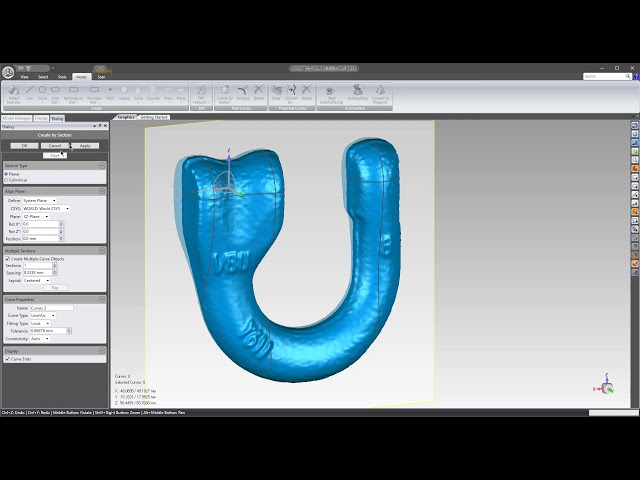The width and height of the screenshot is (640, 480).
Task: Open the Connectivity dropdown (Auto)
Action: click(x=40, y=339)
